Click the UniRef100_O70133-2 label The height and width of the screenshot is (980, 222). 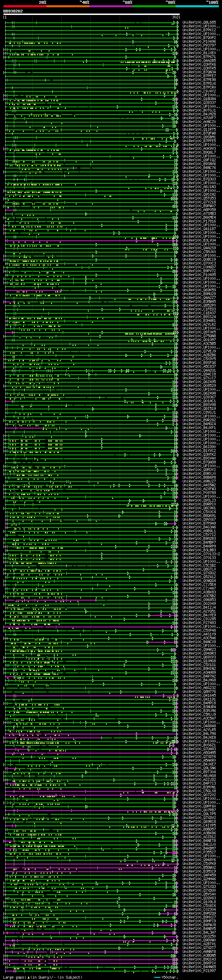(201, 554)
